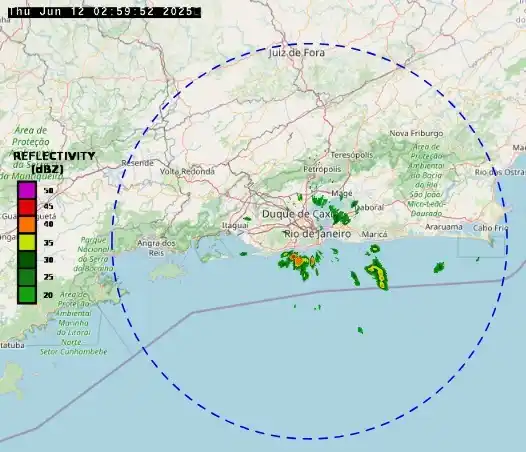Click the yellow 35 dBZ legend swatch
This screenshot has width=526, height=452.
[x=27, y=242]
